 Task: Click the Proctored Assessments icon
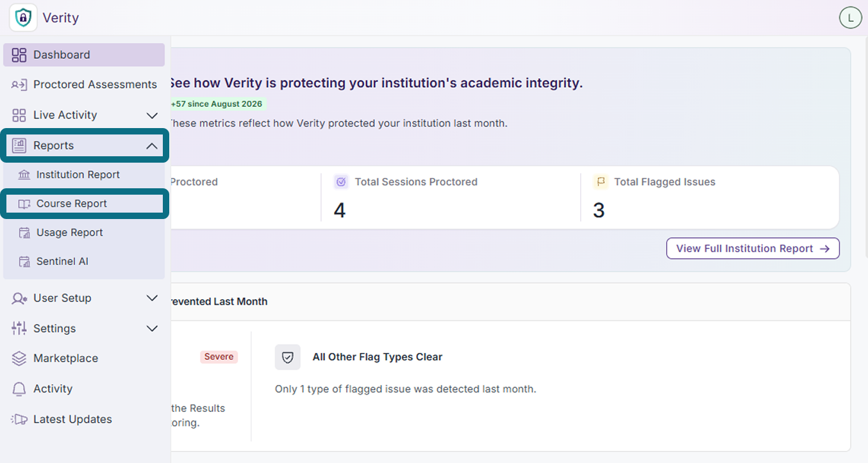click(x=19, y=85)
